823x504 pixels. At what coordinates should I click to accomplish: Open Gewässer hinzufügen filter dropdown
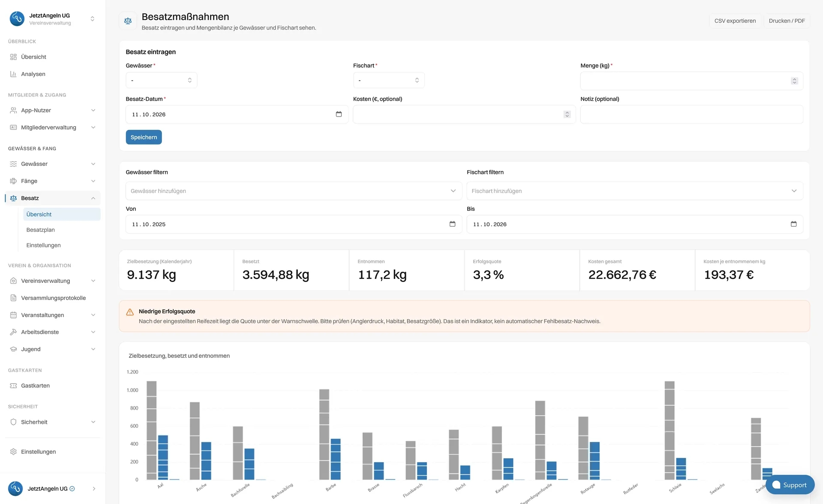point(294,191)
